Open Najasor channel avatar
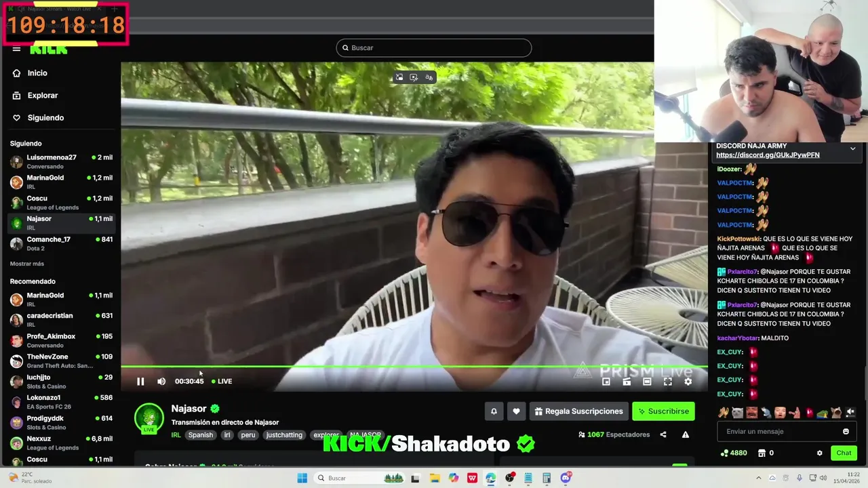Screen dimensions: 868x488 click(x=149, y=418)
